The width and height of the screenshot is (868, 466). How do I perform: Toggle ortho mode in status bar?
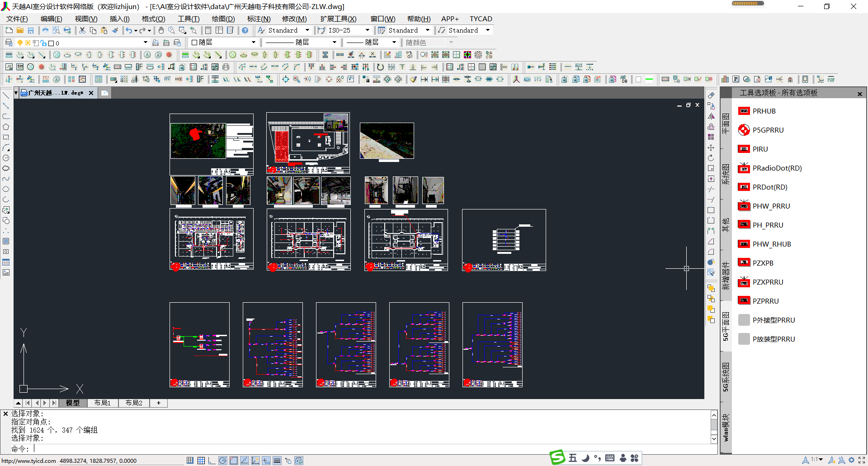tap(212, 461)
